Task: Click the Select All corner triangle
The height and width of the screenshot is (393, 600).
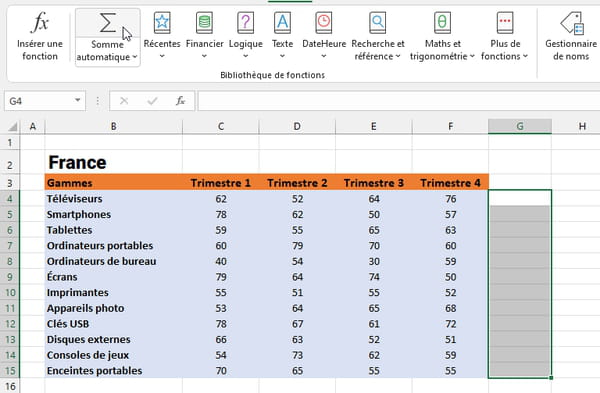Action: click(12, 126)
